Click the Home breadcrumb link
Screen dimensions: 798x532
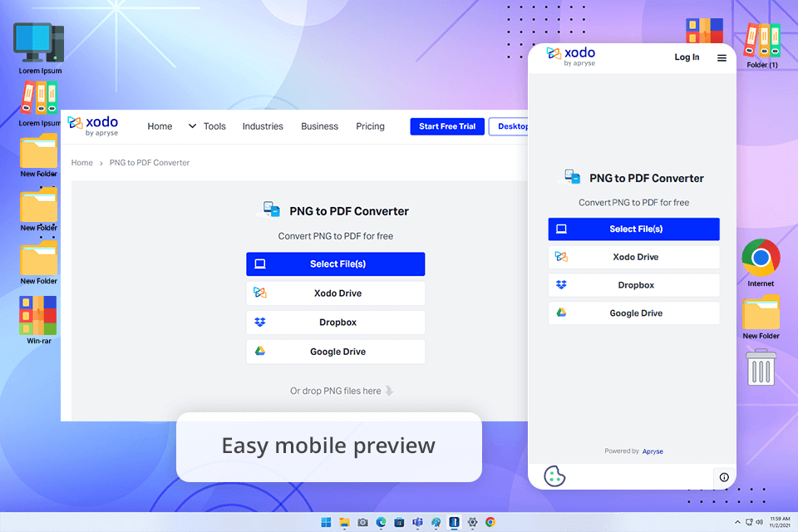(x=82, y=163)
